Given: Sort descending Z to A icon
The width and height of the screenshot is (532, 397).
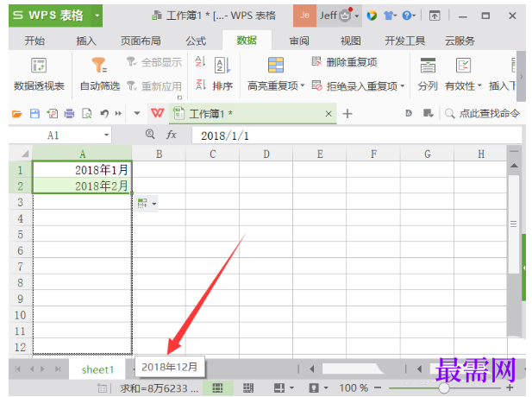Looking at the screenshot, I should (x=200, y=85).
